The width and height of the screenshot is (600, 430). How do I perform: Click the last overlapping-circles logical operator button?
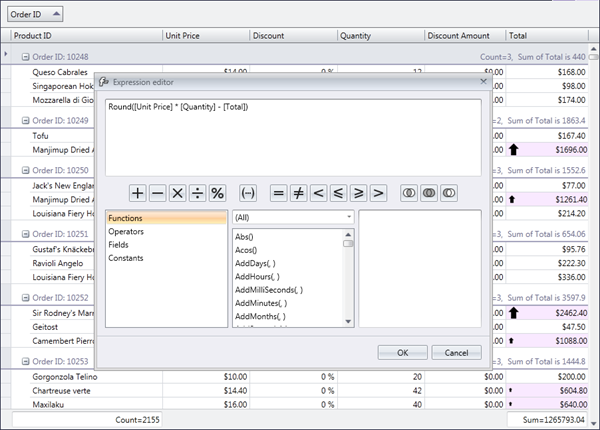(x=448, y=193)
